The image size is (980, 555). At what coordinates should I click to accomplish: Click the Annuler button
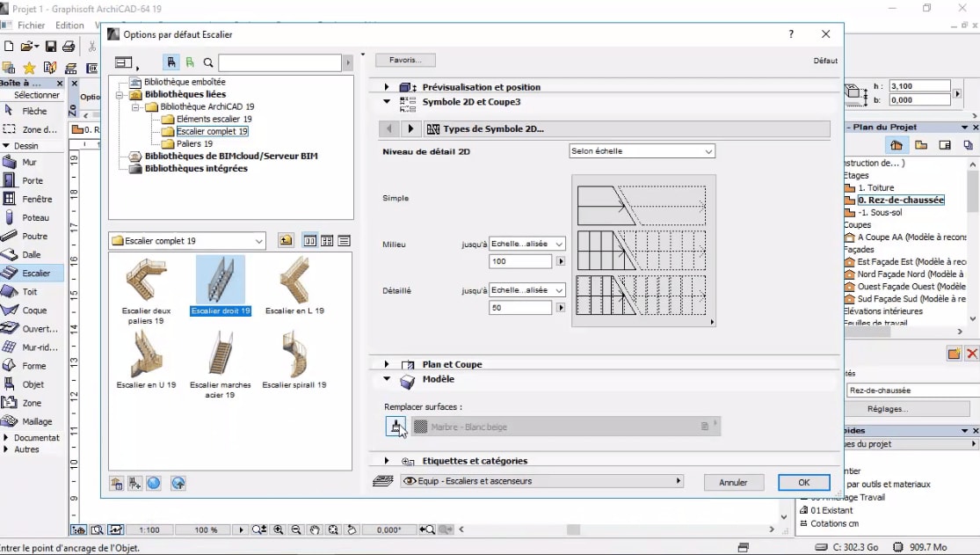point(733,482)
